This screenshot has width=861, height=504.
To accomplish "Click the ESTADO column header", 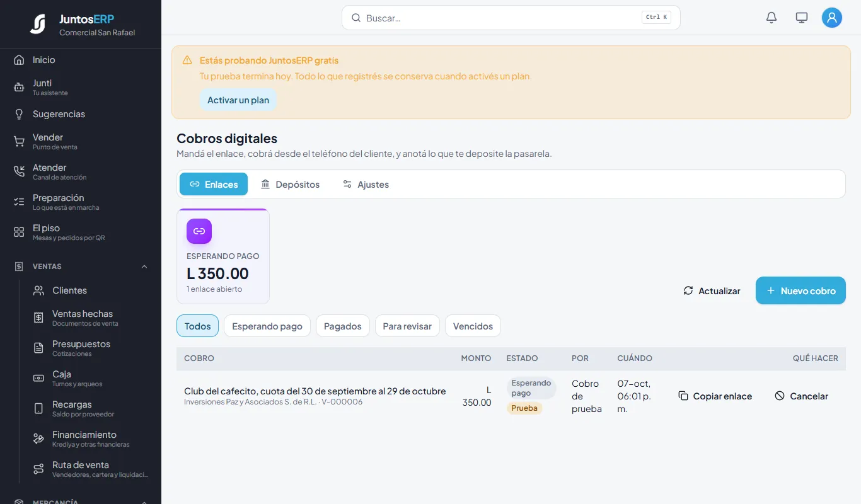I will [522, 358].
